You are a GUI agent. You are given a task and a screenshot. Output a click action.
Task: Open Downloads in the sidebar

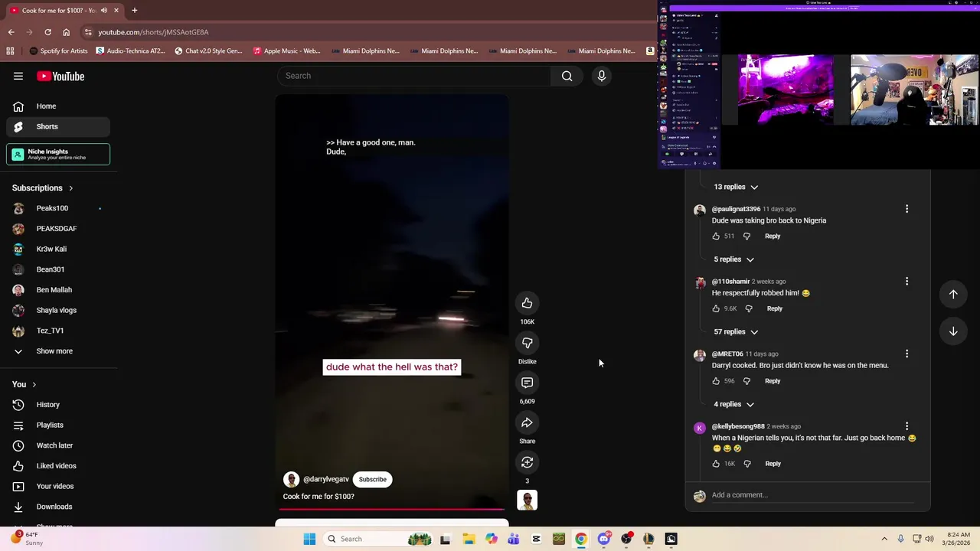[x=58, y=507]
